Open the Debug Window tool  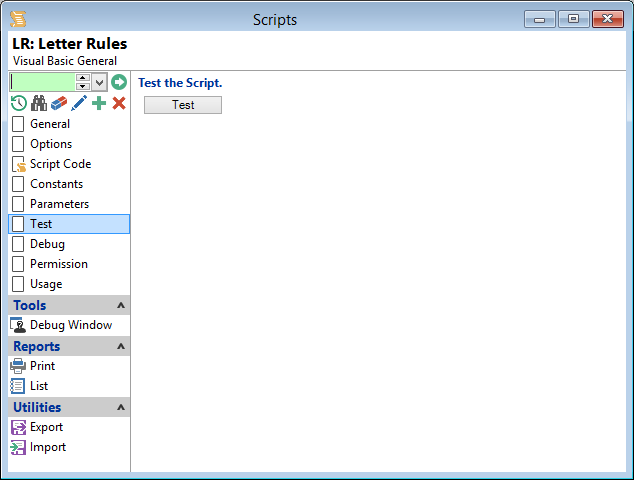pos(70,325)
